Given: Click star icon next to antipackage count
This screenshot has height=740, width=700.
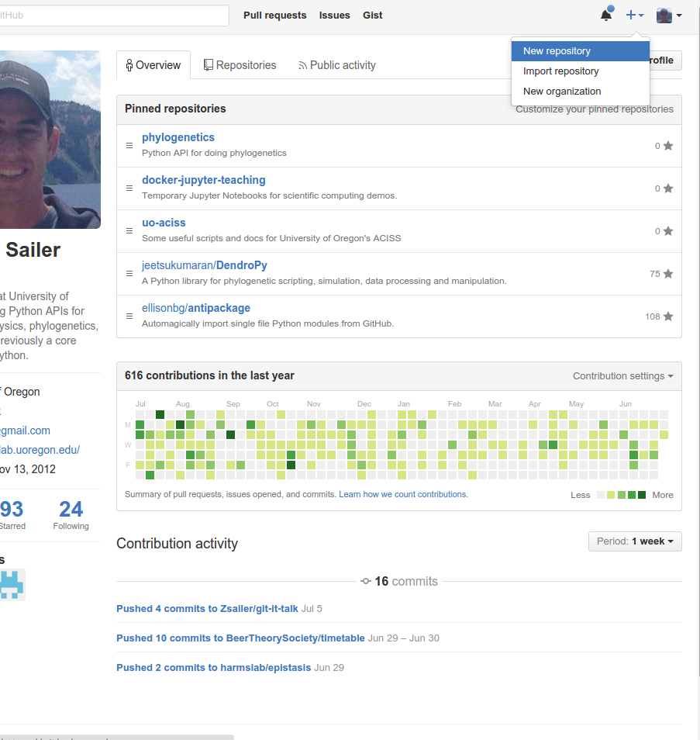Looking at the screenshot, I should [668, 316].
